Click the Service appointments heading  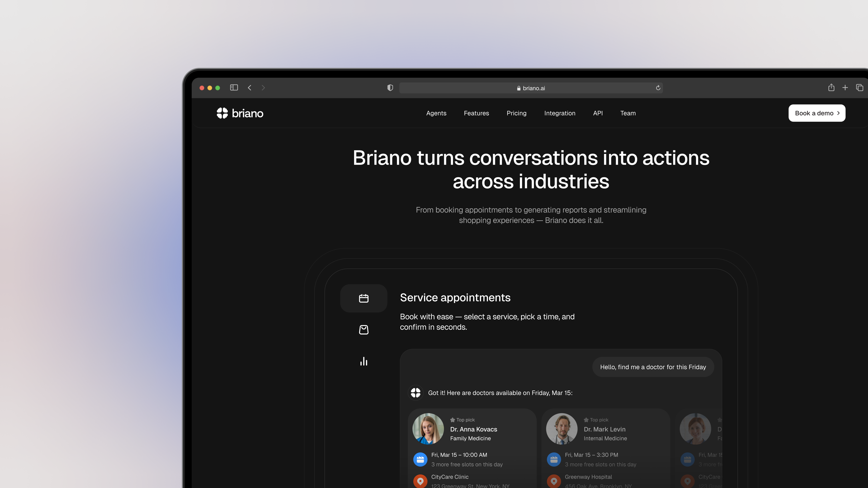click(455, 298)
